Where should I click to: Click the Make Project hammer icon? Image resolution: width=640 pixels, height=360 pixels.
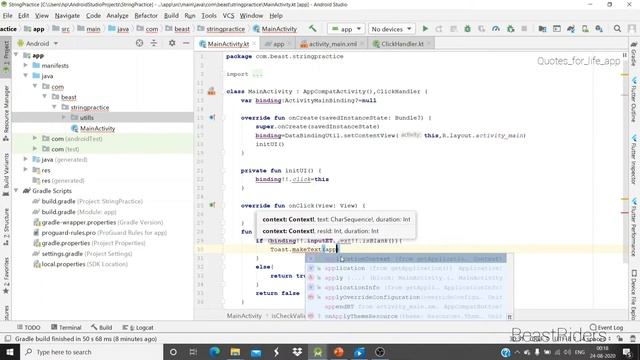[312, 29]
